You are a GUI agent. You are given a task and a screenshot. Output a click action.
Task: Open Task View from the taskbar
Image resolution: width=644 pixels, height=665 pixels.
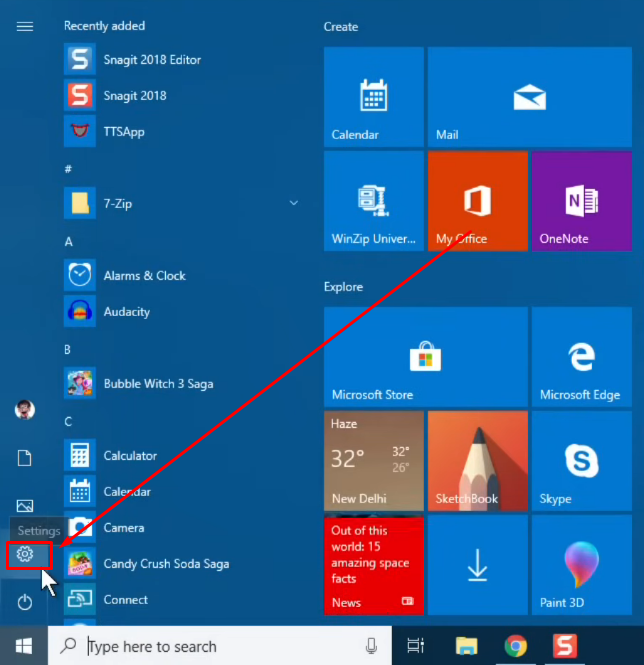tap(416, 646)
